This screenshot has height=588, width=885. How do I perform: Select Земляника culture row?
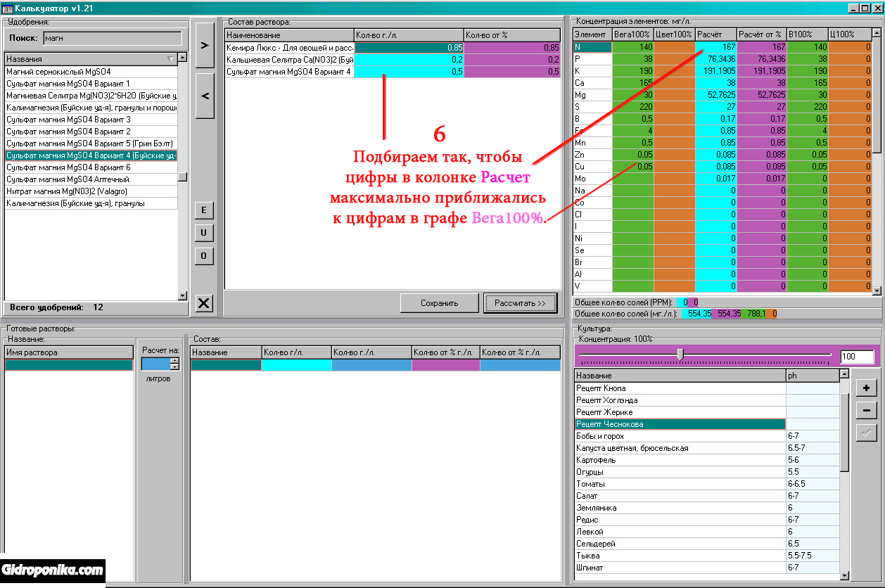pos(680,508)
